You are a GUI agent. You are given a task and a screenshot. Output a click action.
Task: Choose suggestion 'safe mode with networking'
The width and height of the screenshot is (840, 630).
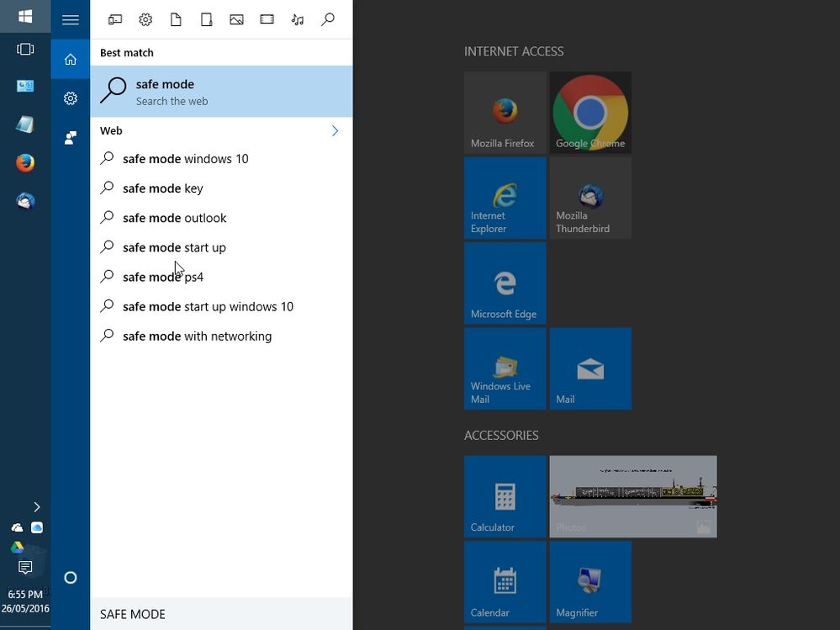(221, 336)
